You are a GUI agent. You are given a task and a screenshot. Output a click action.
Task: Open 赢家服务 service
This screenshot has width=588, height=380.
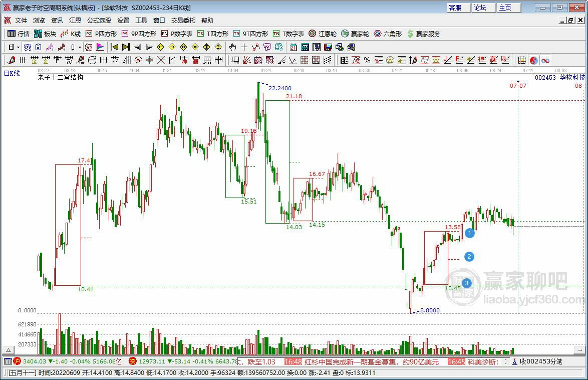pos(423,34)
